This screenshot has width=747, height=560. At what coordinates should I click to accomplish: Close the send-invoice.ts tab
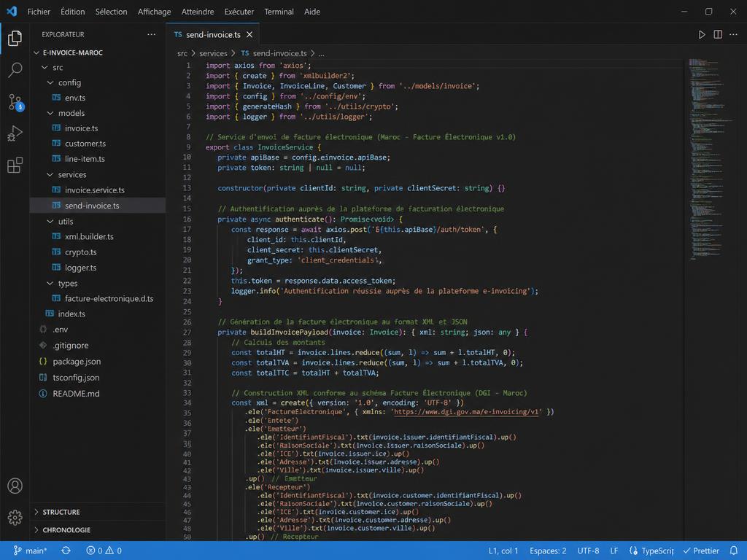[249, 35]
